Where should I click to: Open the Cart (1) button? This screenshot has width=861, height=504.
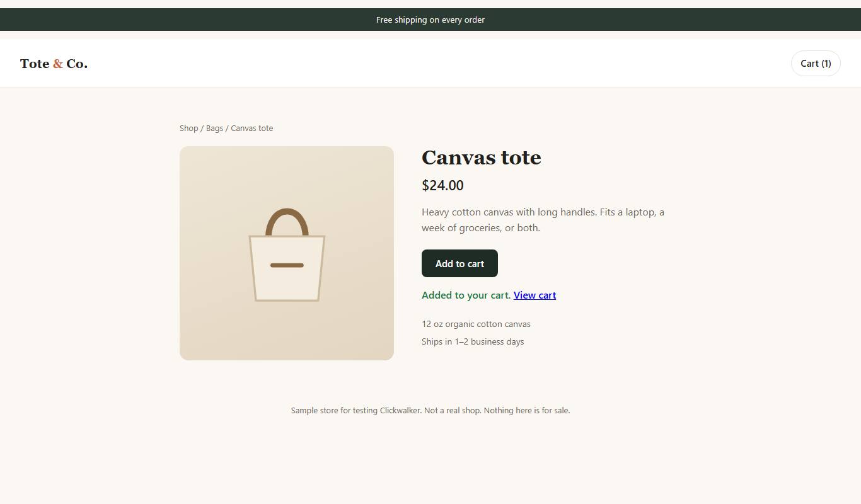pyautogui.click(x=816, y=64)
